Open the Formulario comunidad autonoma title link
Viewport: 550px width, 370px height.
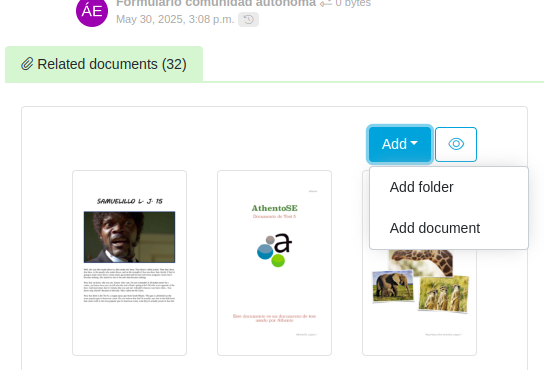click(x=216, y=3)
